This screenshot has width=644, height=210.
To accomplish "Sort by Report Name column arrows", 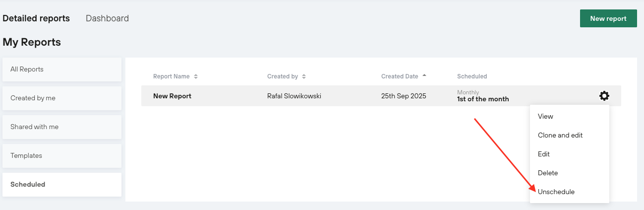I will (196, 76).
